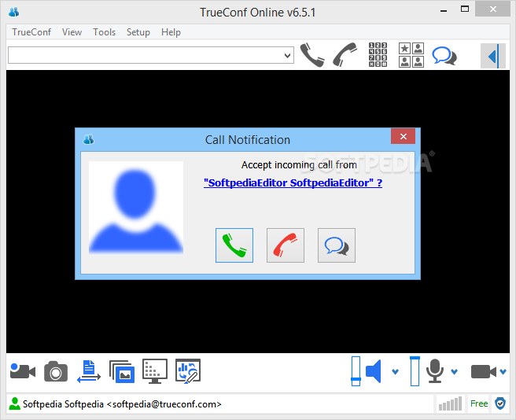Click the TrueConf app icon in title bar

click(x=14, y=12)
